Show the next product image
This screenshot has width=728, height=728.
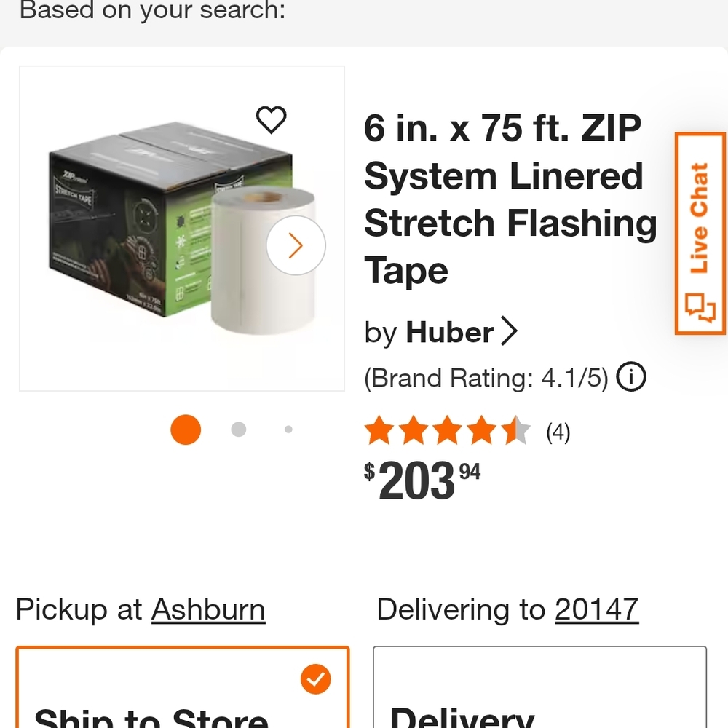(x=296, y=245)
